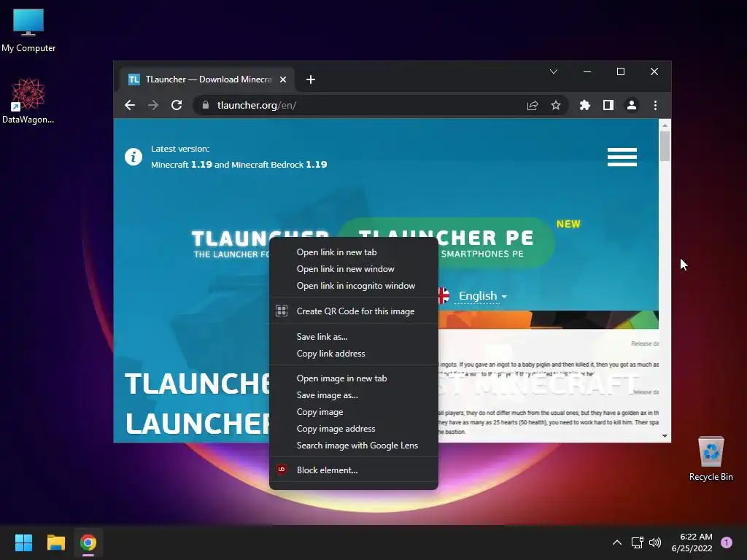The height and width of the screenshot is (560, 747).
Task: Click Chrome icon in taskbar
Action: (88, 542)
